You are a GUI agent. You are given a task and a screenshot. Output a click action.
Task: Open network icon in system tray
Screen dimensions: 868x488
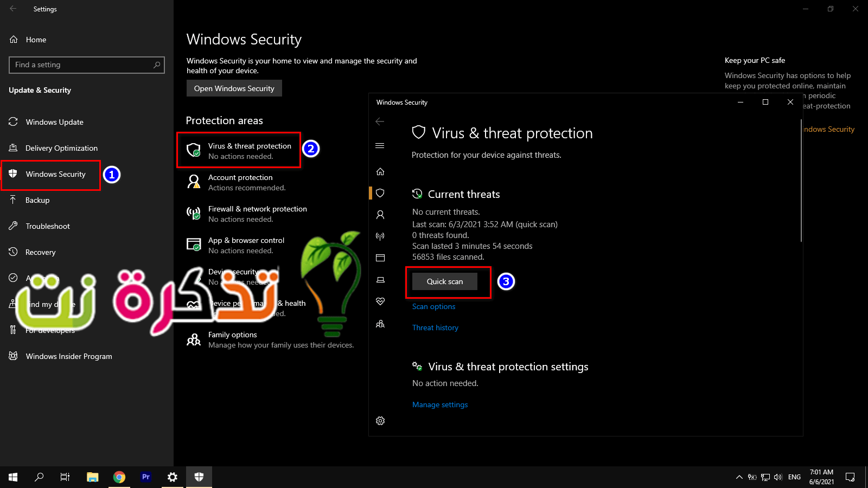pos(765,477)
